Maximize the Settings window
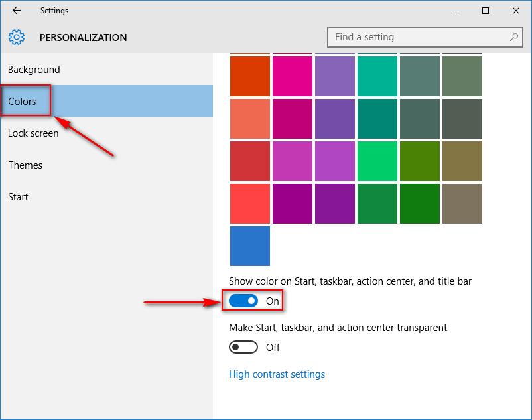532x420 pixels. [x=486, y=11]
